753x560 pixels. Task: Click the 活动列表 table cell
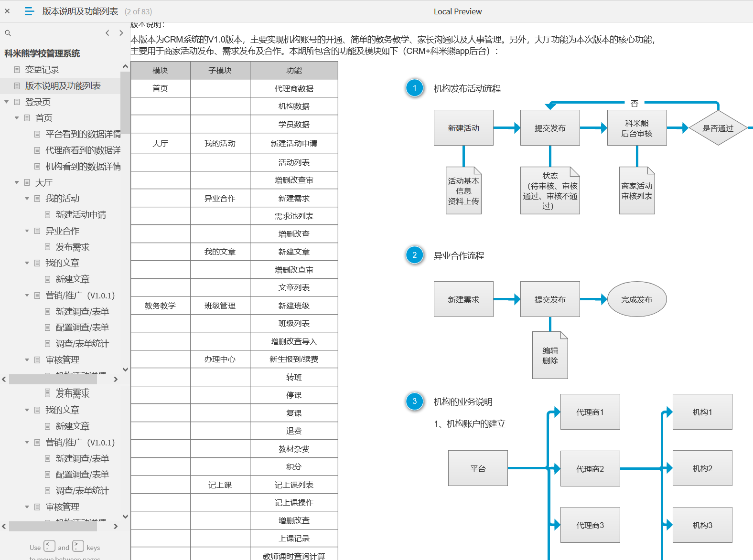click(x=294, y=162)
